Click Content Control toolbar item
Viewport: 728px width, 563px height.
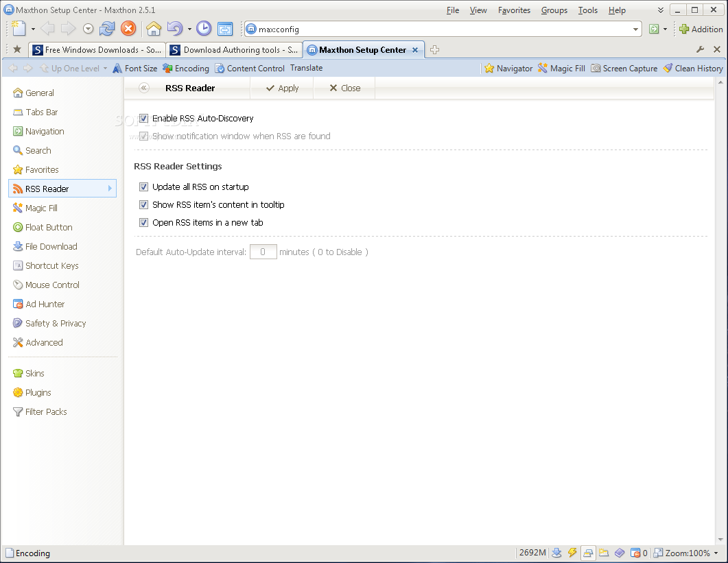pos(250,68)
